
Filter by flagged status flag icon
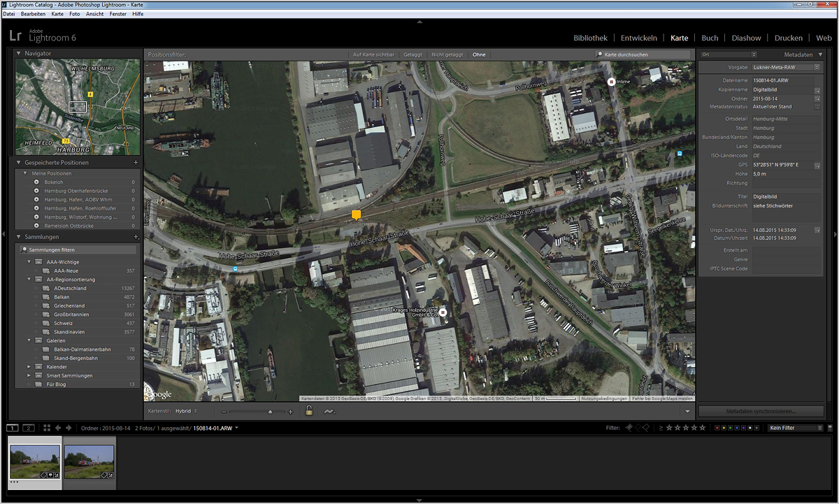pos(629,427)
